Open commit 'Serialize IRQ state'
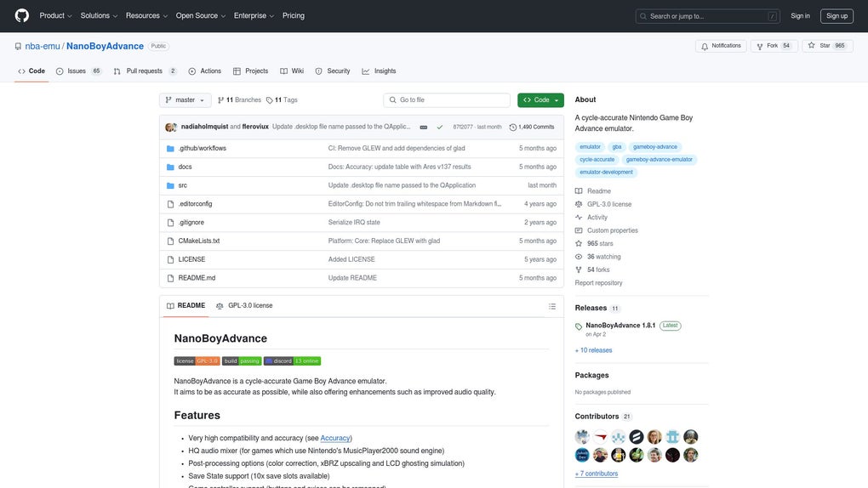 tap(354, 223)
